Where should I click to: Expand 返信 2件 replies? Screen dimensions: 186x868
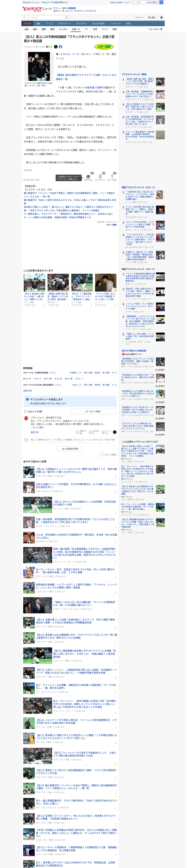(34, 432)
